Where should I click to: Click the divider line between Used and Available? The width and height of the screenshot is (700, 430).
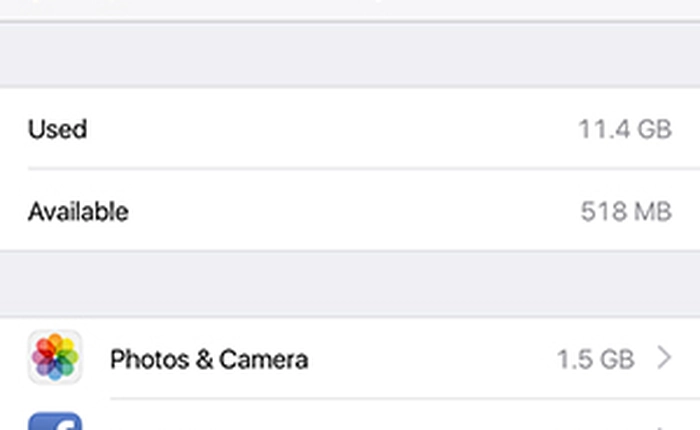click(x=350, y=169)
